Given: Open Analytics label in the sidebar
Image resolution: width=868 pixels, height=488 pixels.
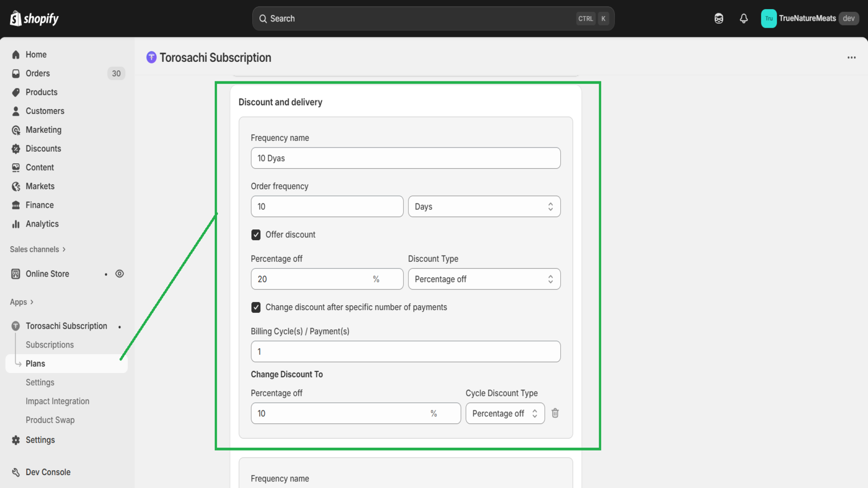Looking at the screenshot, I should [x=42, y=224].
